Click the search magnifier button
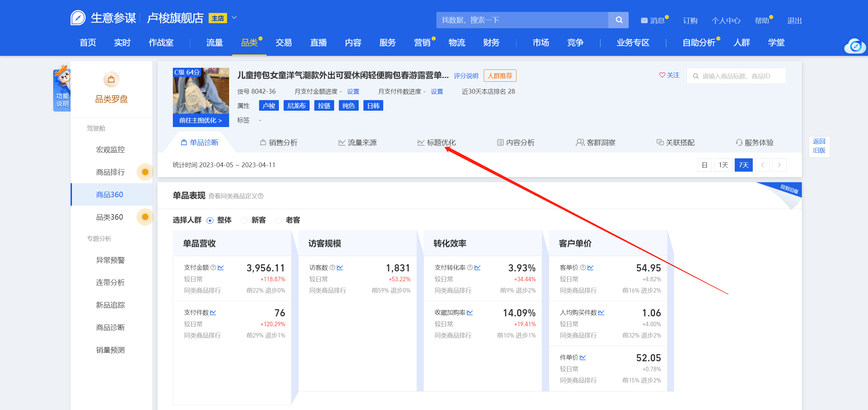Viewport: 868px width, 410px height. coord(619,20)
